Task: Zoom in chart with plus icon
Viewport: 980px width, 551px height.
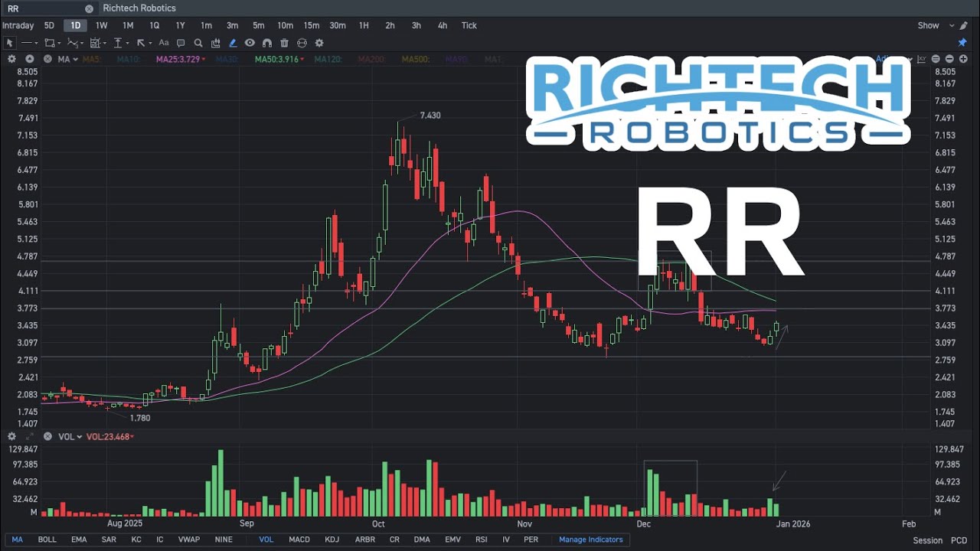Action: pyautogui.click(x=963, y=59)
